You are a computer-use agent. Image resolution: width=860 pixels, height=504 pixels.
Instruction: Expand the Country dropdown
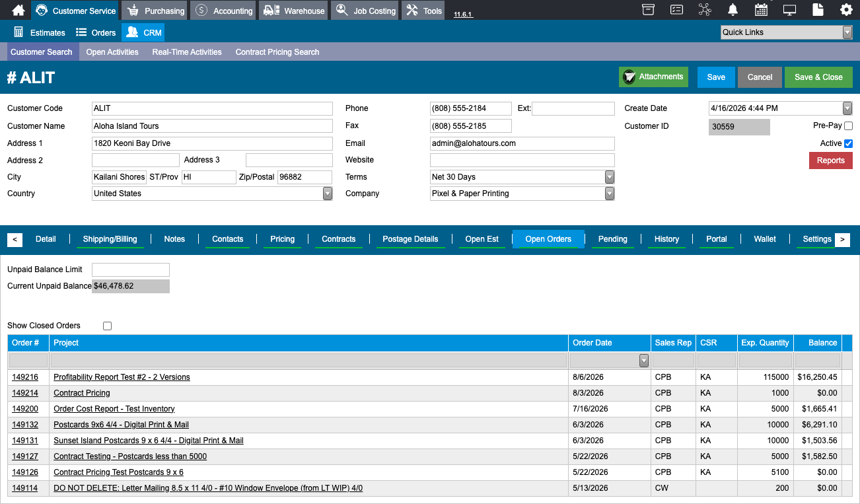click(x=328, y=194)
